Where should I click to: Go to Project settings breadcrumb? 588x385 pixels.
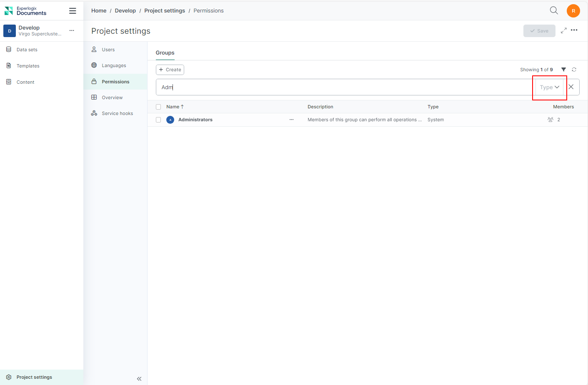165,11
